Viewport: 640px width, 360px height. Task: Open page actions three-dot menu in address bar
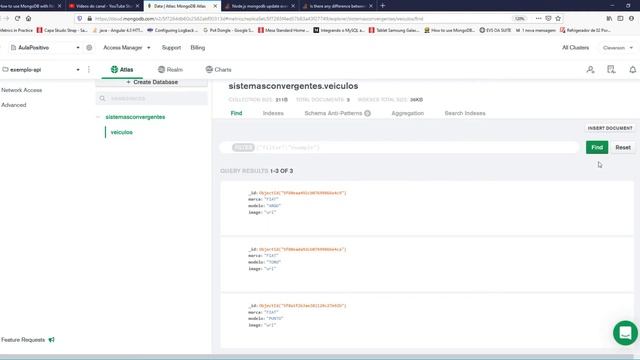[538, 18]
